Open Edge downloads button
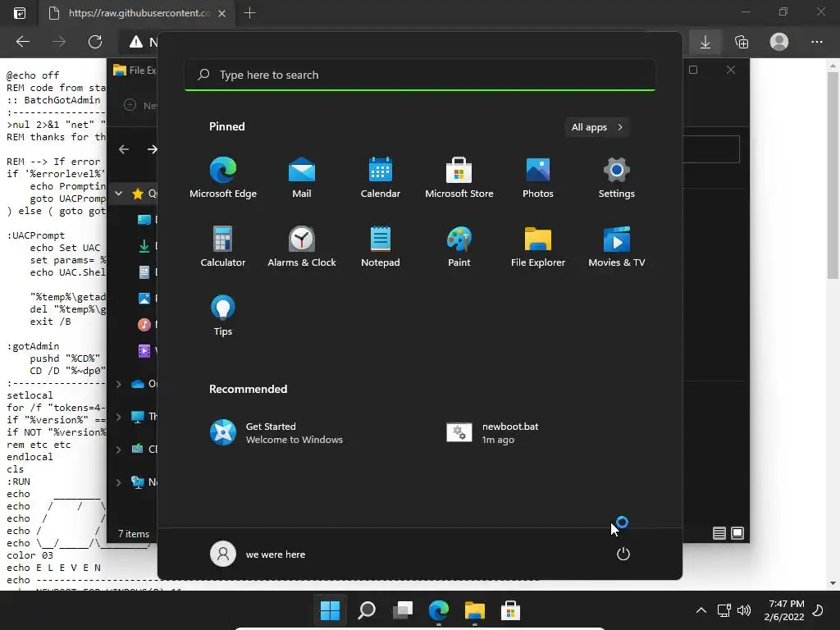This screenshot has width=840, height=630. [705, 42]
